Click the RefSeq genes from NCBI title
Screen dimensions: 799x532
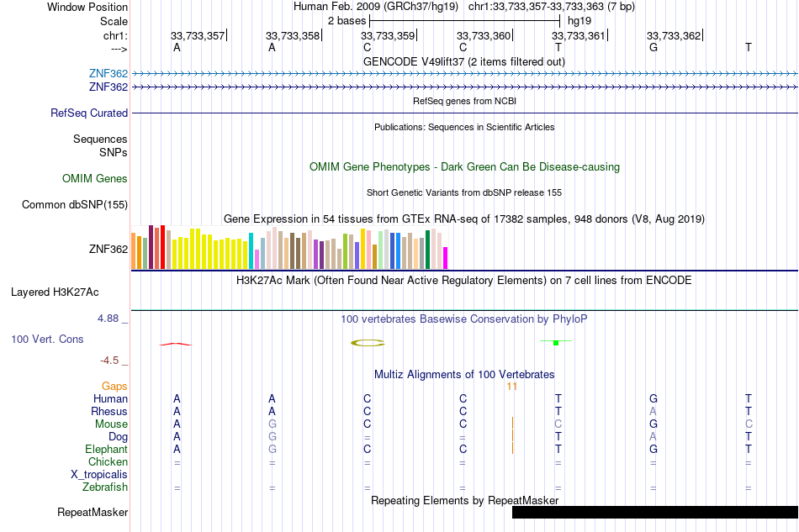tap(465, 101)
